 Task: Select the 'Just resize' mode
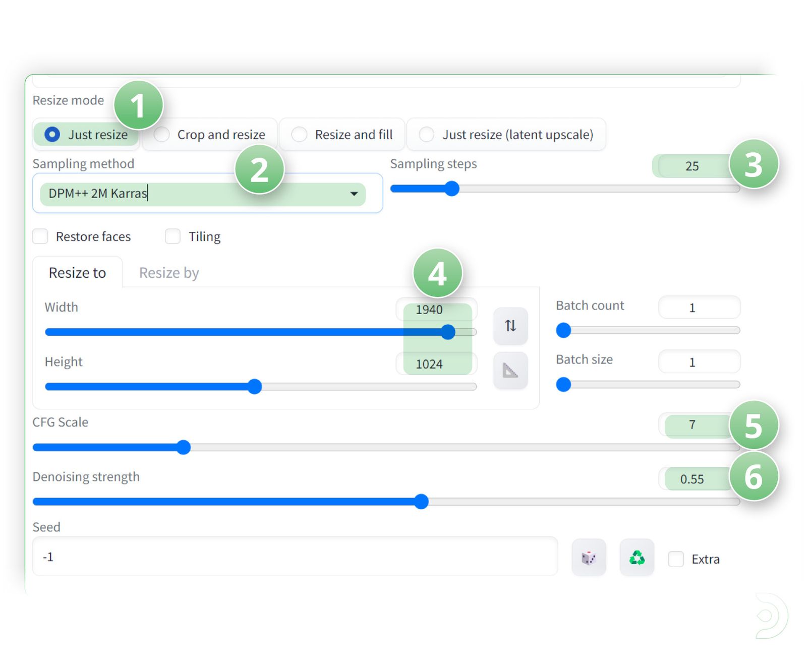click(52, 135)
